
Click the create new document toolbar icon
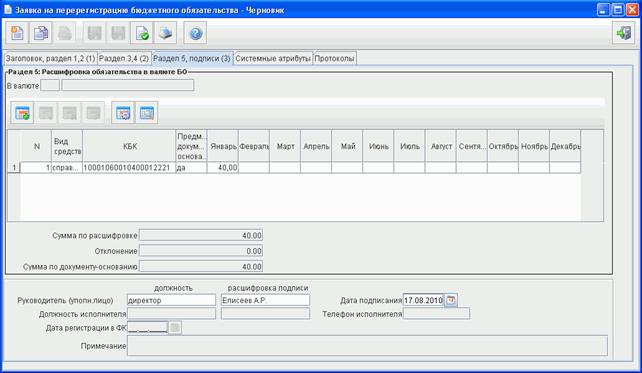point(17,33)
